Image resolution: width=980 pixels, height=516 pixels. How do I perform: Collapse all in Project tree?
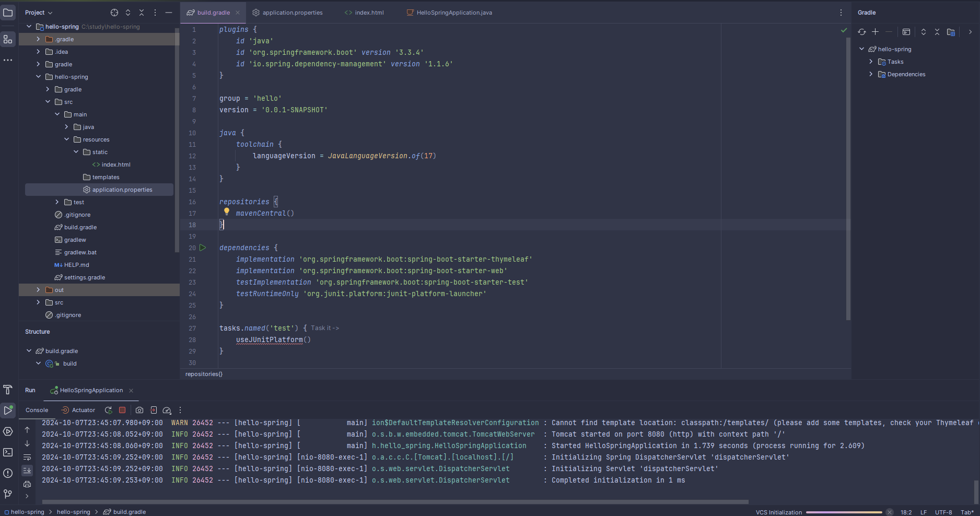click(x=142, y=13)
